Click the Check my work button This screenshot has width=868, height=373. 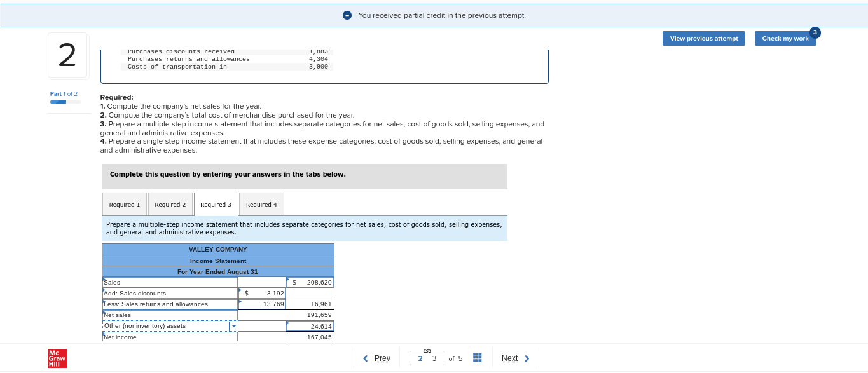pyautogui.click(x=785, y=38)
